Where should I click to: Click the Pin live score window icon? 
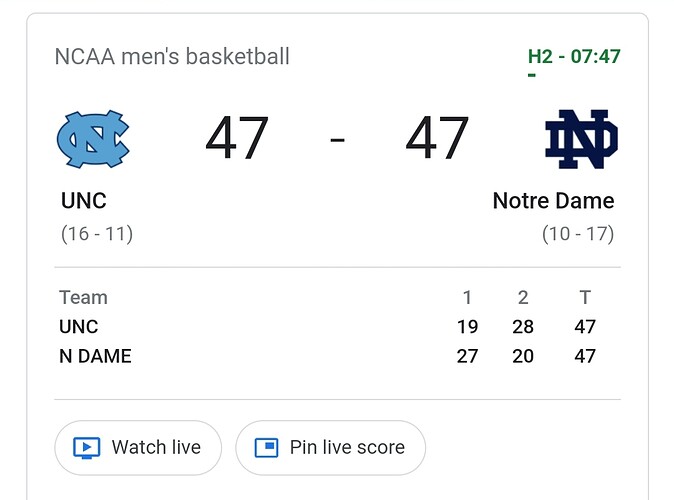267,448
